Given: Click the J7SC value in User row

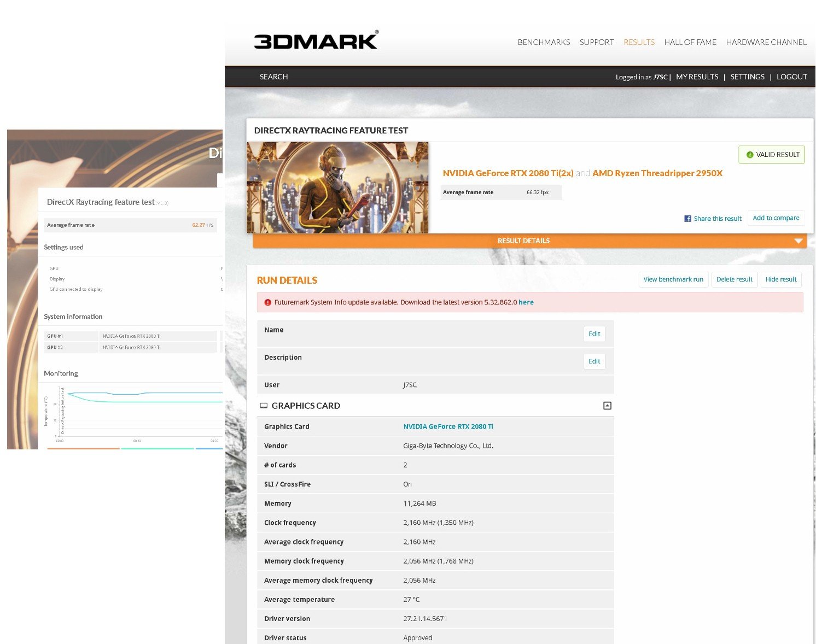Looking at the screenshot, I should (410, 385).
